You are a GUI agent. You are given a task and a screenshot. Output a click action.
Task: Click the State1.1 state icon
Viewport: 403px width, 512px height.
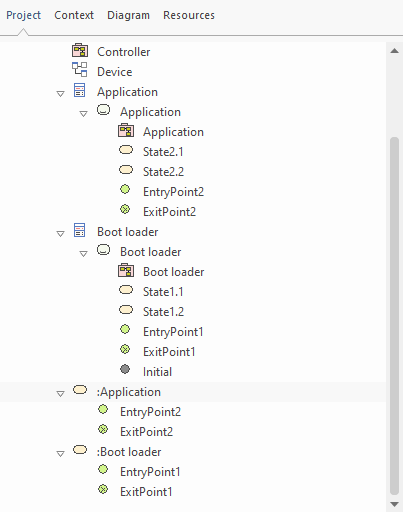coord(126,290)
